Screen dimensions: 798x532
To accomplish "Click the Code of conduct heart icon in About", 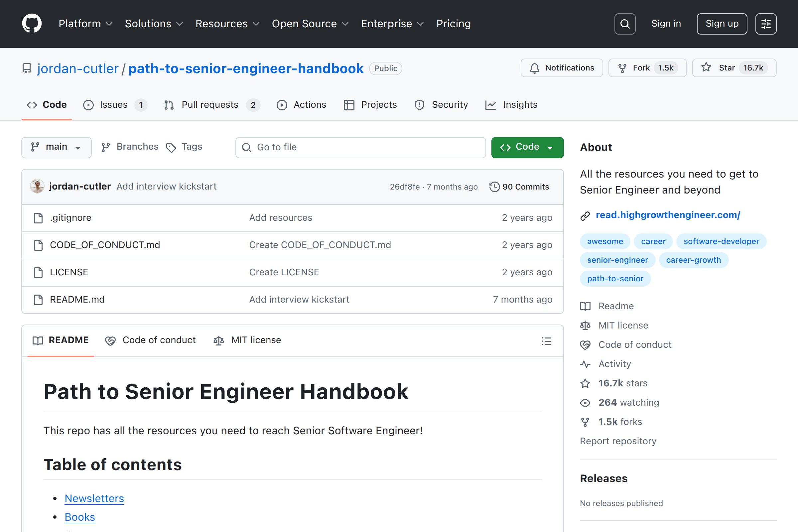I will pyautogui.click(x=585, y=345).
